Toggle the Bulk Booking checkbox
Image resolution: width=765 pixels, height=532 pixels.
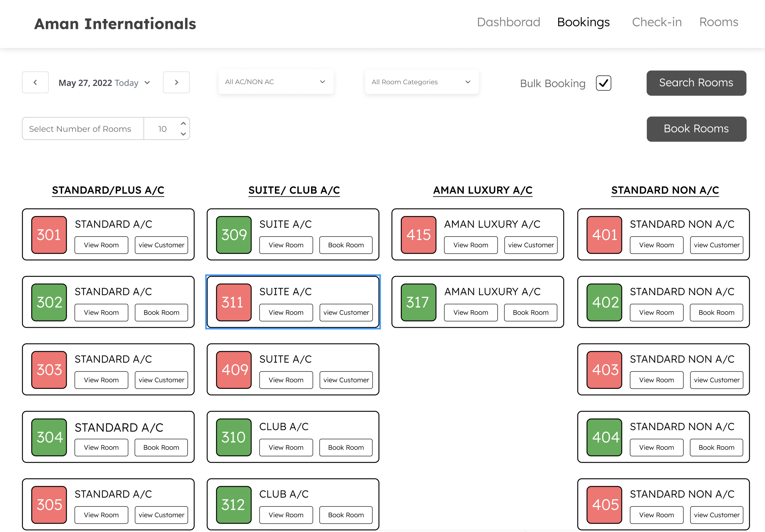coord(603,83)
